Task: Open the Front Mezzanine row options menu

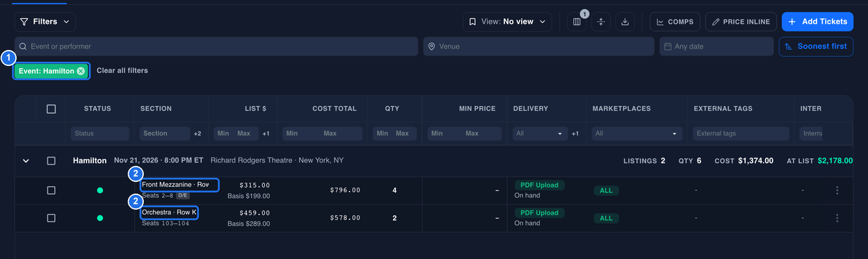Action: [x=837, y=190]
